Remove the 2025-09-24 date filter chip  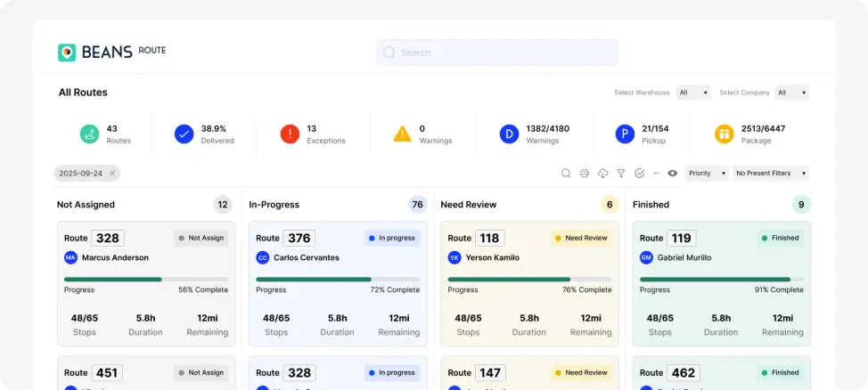(x=113, y=174)
